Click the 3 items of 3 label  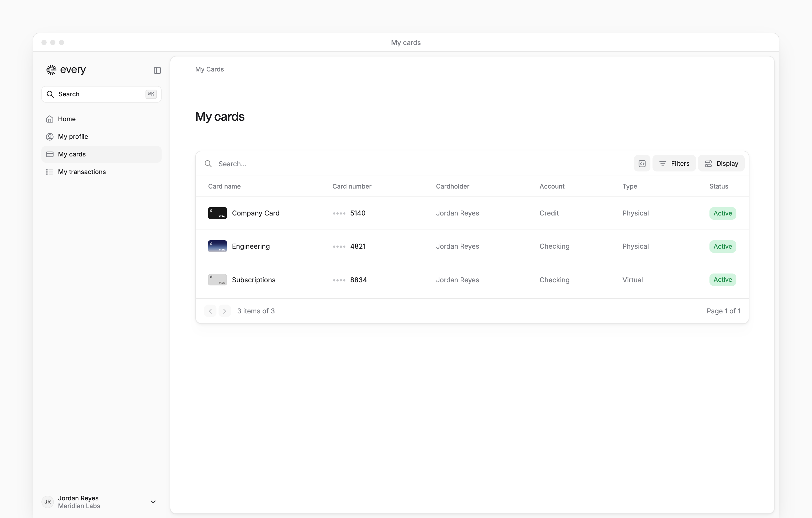point(256,311)
